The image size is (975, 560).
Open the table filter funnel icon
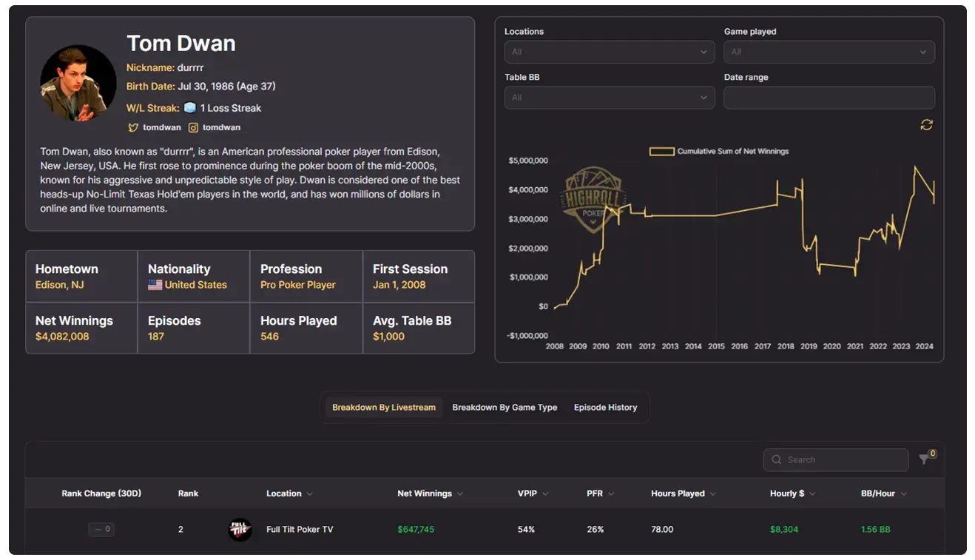(925, 459)
